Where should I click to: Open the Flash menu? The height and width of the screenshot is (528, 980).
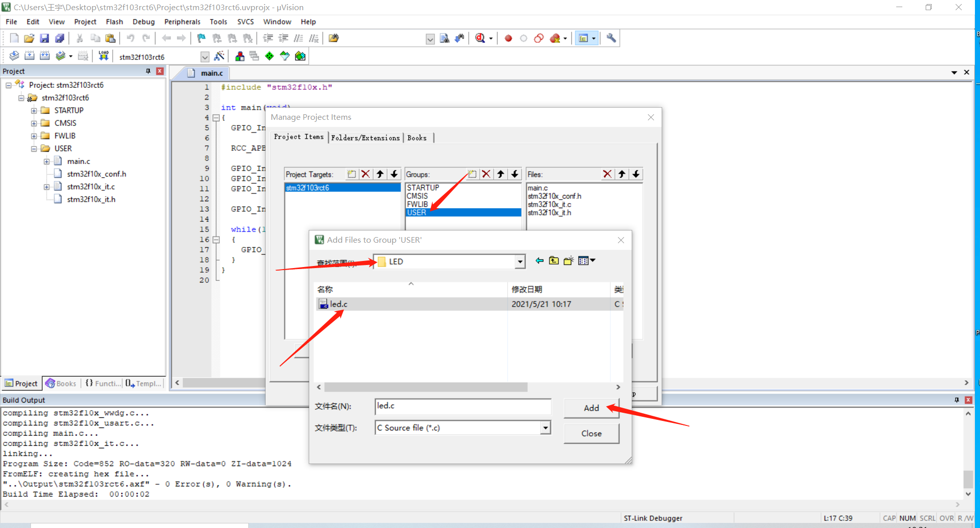pos(114,22)
